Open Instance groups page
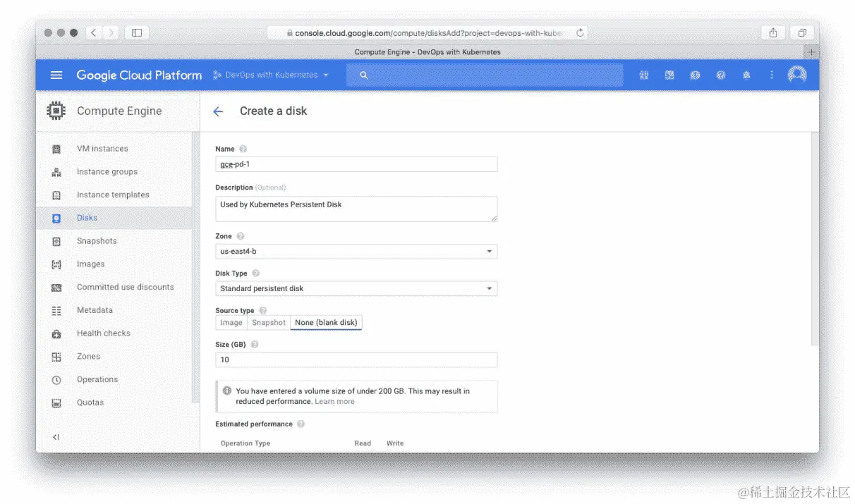 pyautogui.click(x=107, y=172)
